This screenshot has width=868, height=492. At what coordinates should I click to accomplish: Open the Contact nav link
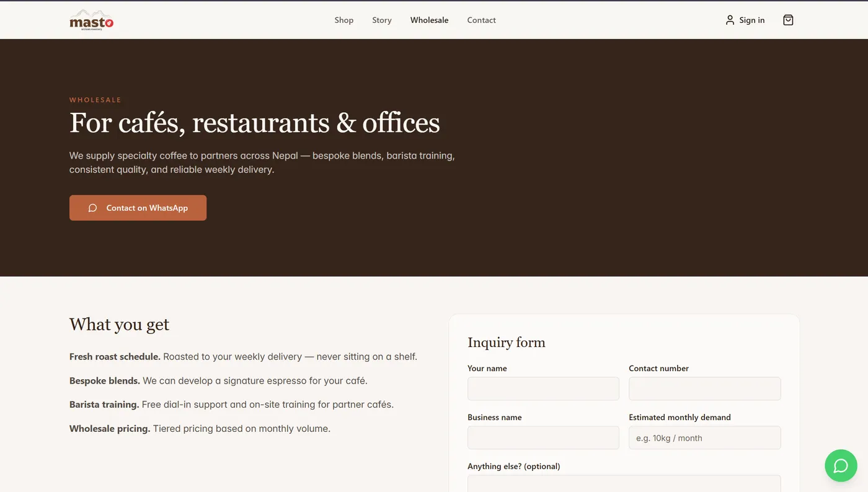pos(481,20)
